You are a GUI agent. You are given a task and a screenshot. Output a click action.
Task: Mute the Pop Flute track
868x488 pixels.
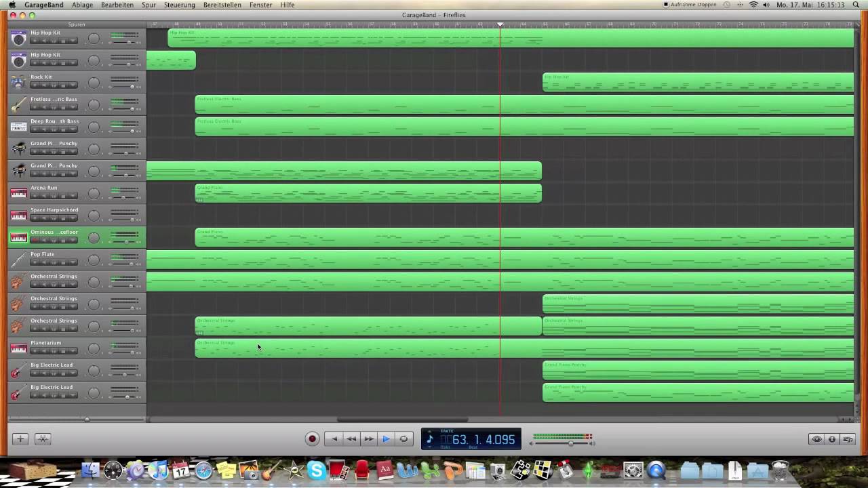[x=44, y=262]
